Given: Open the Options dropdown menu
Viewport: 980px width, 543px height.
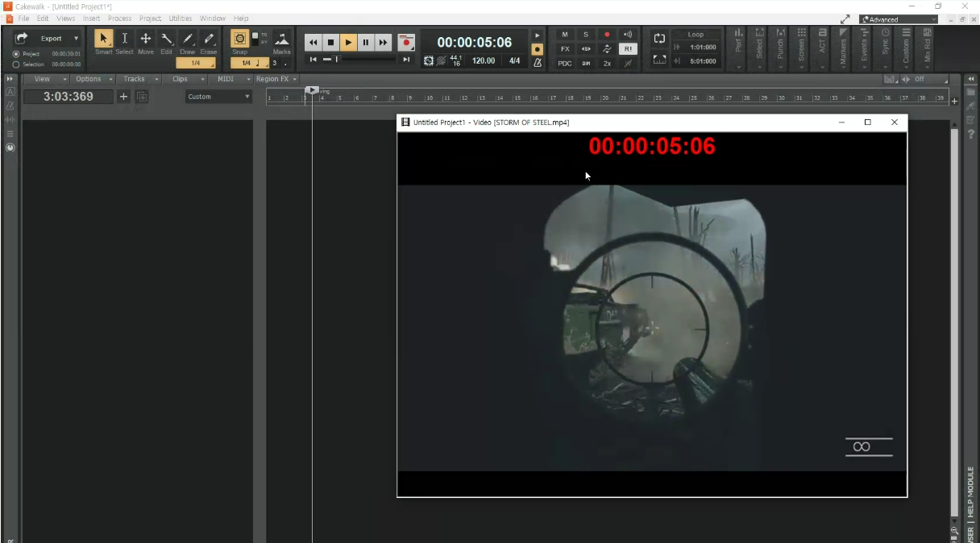Looking at the screenshot, I should click(92, 79).
